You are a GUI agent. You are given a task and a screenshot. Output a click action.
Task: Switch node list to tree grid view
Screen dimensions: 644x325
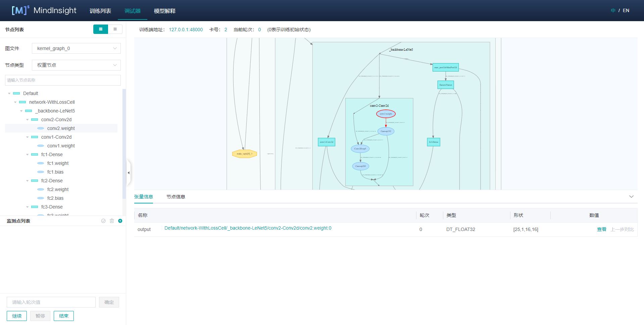[101, 29]
